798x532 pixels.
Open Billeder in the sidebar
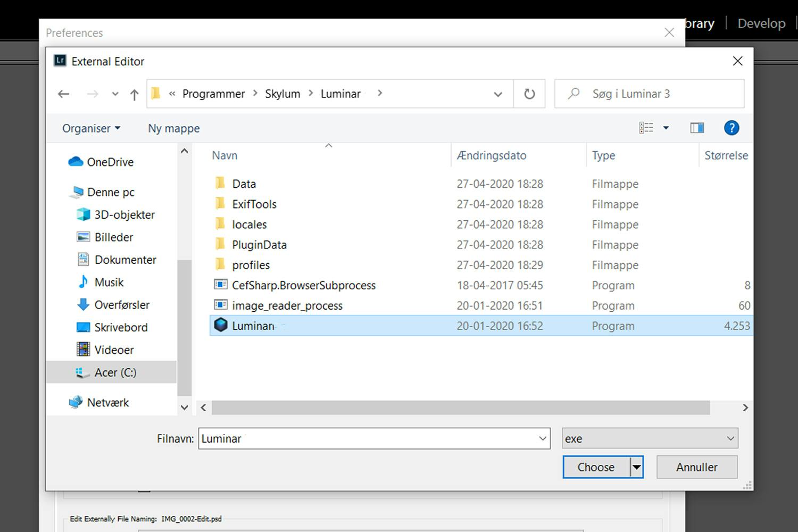(105, 237)
